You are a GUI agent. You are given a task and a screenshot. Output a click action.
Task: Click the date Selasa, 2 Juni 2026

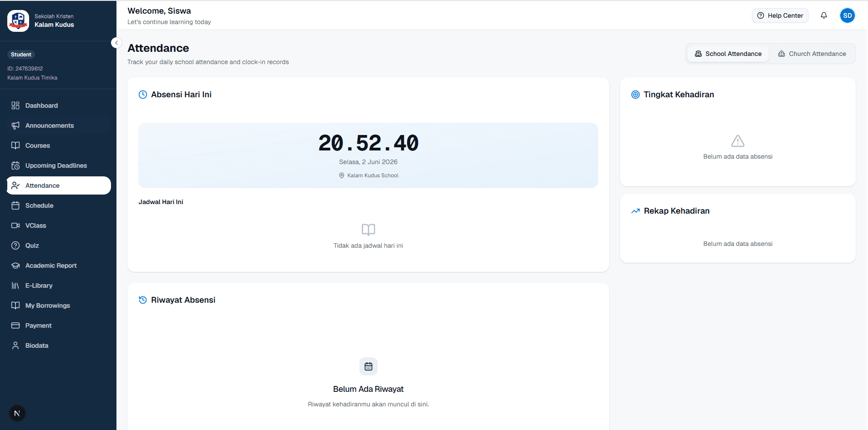(368, 162)
